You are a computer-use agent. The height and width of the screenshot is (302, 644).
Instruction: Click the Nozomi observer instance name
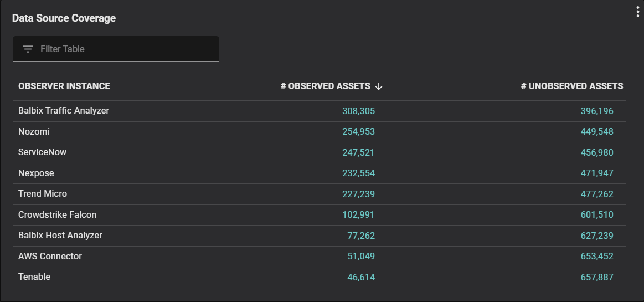pos(34,132)
